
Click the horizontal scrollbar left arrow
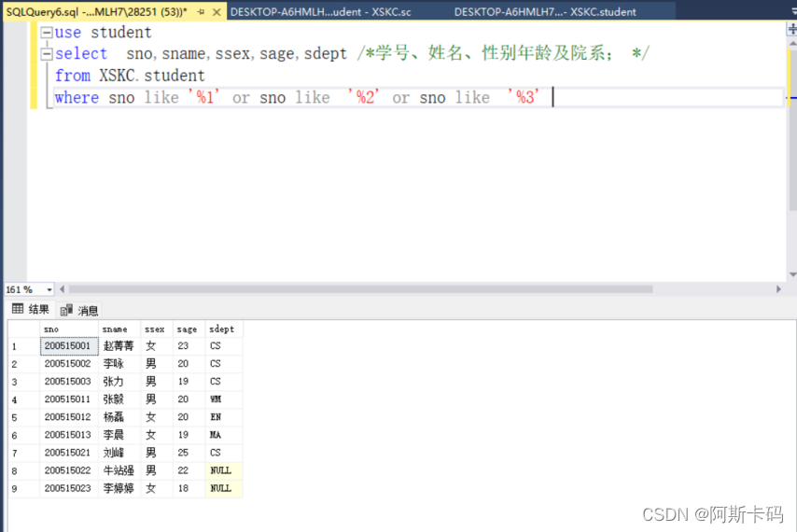pyautogui.click(x=62, y=289)
